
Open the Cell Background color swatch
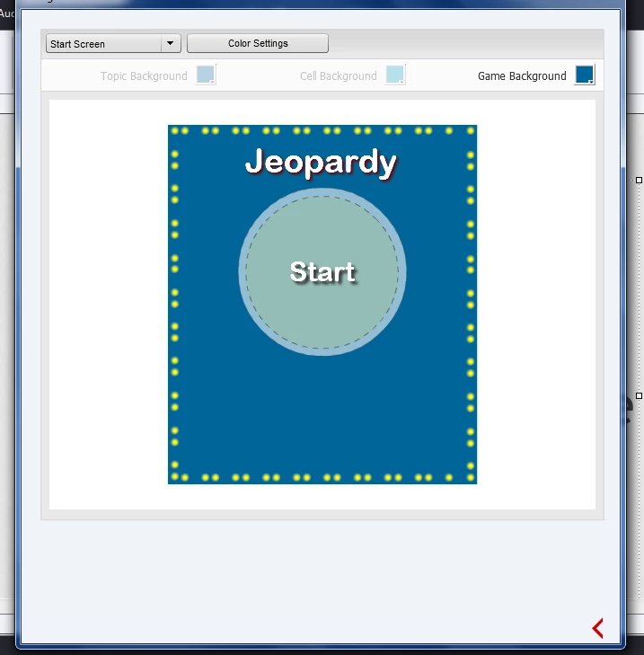pos(395,75)
